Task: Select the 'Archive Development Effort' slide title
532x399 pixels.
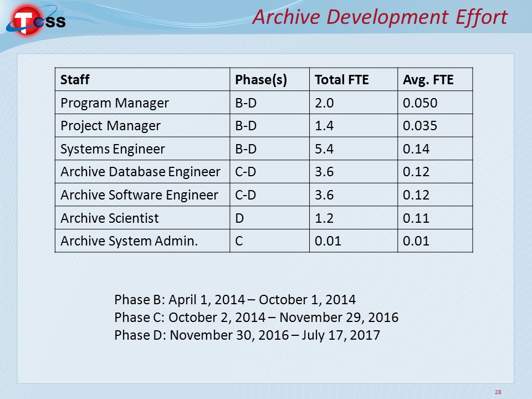Action: pyautogui.click(x=380, y=17)
